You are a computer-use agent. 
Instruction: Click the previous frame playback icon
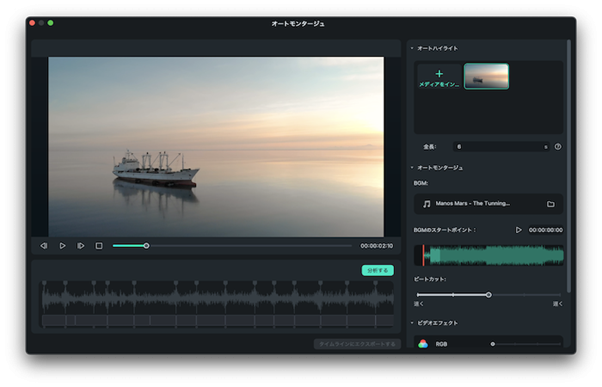click(44, 246)
